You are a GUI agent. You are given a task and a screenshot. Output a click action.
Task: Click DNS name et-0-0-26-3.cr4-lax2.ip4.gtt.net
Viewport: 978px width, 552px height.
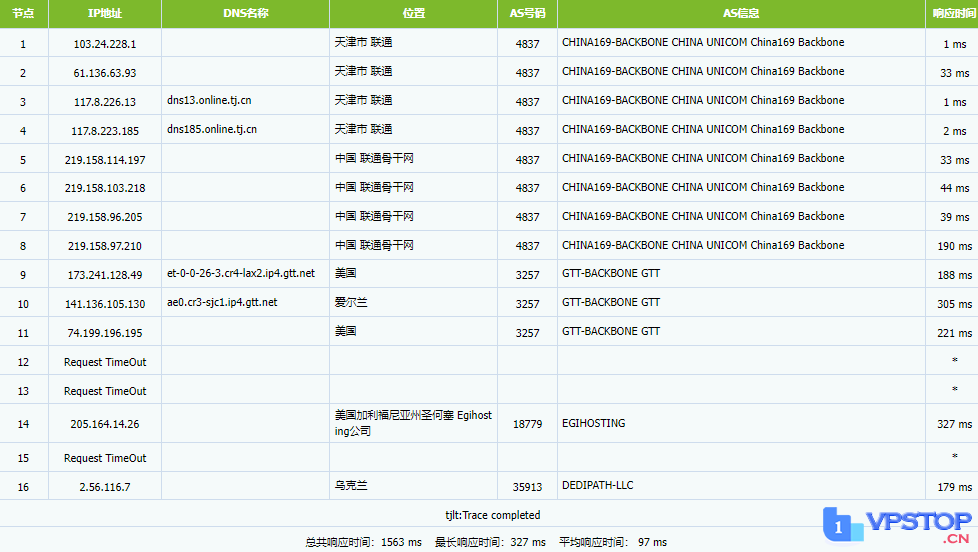[x=241, y=273]
